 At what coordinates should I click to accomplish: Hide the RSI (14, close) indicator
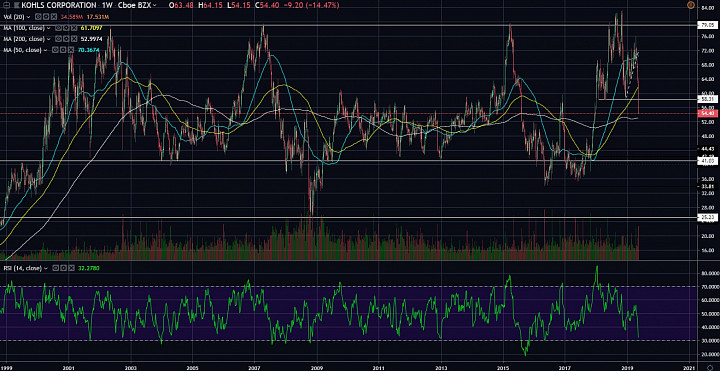56,268
